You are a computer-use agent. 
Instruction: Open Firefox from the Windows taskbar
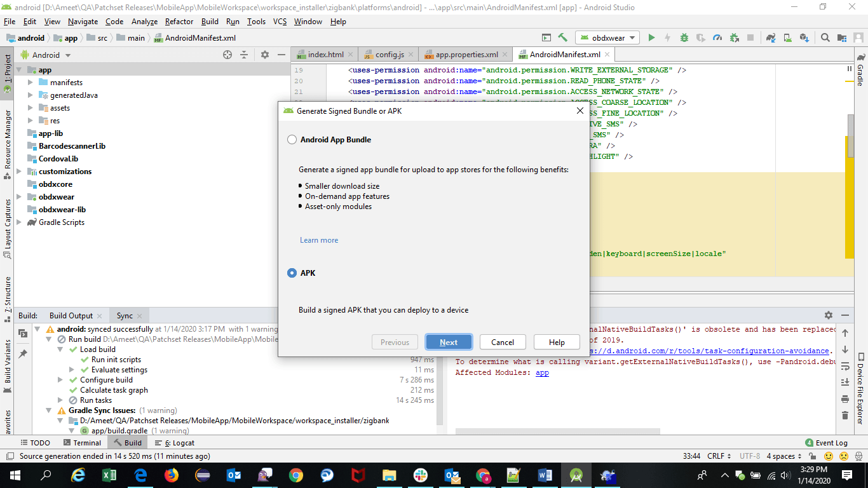[172, 475]
